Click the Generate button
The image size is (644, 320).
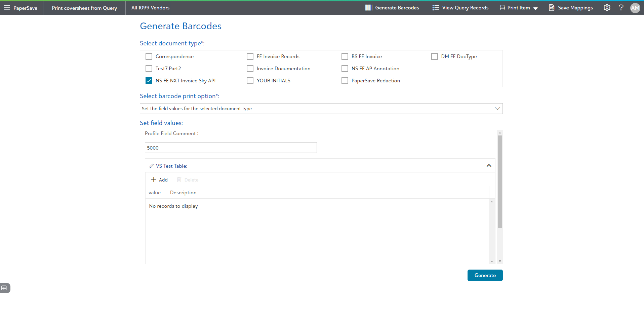point(485,275)
